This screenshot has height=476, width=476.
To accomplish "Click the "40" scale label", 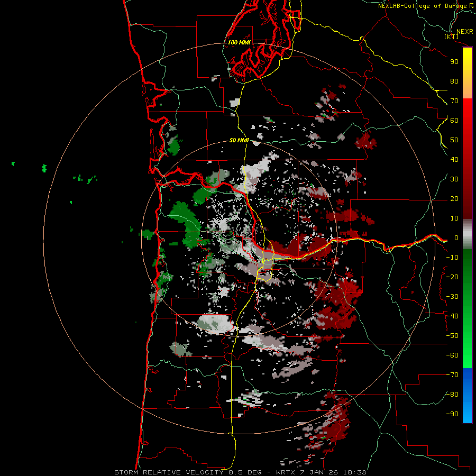I will click(454, 159).
